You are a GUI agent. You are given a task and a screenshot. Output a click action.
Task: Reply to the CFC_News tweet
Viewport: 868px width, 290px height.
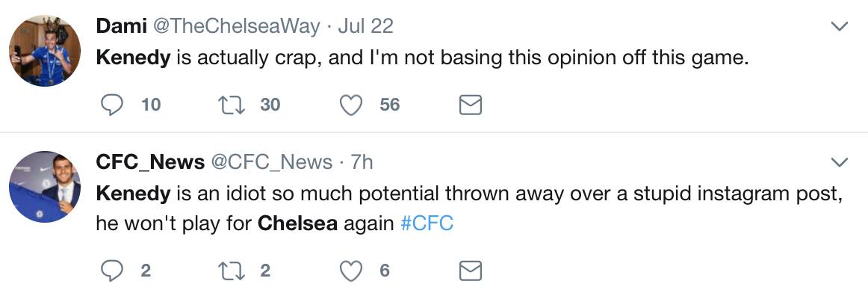[x=112, y=271]
